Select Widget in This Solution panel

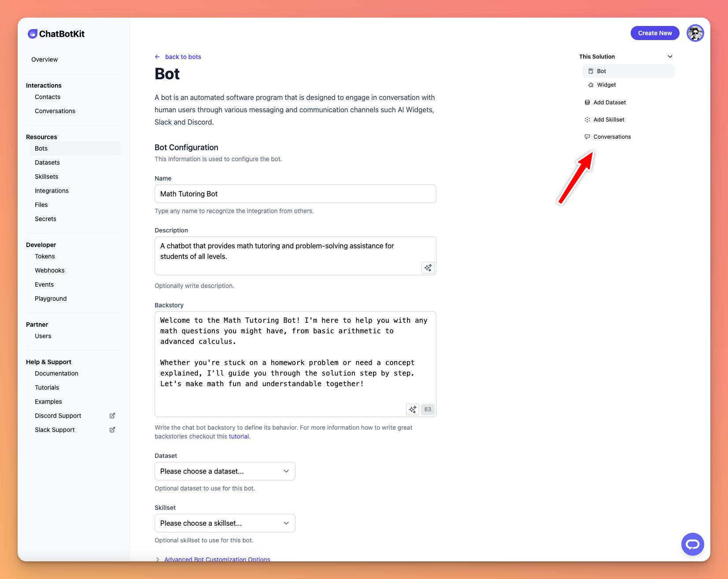click(606, 85)
